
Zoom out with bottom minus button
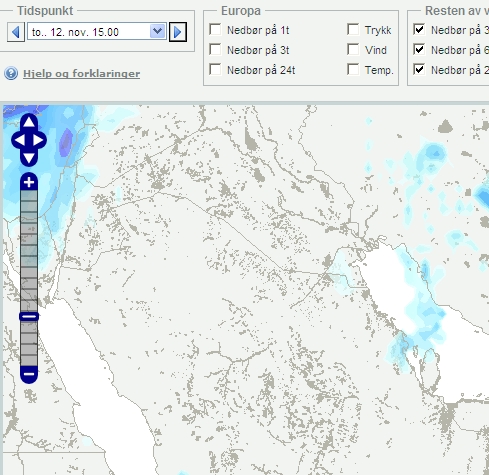29,374
